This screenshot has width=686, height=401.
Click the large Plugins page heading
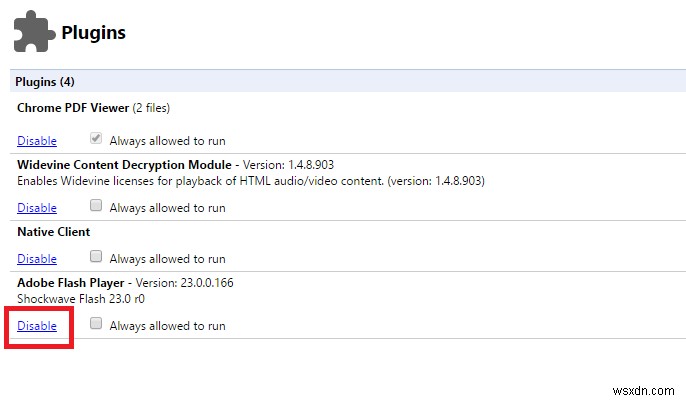click(93, 33)
